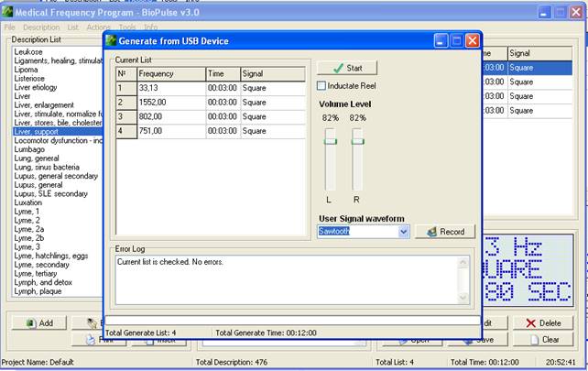Minimize the Generate from USB Device dialog

click(441, 41)
